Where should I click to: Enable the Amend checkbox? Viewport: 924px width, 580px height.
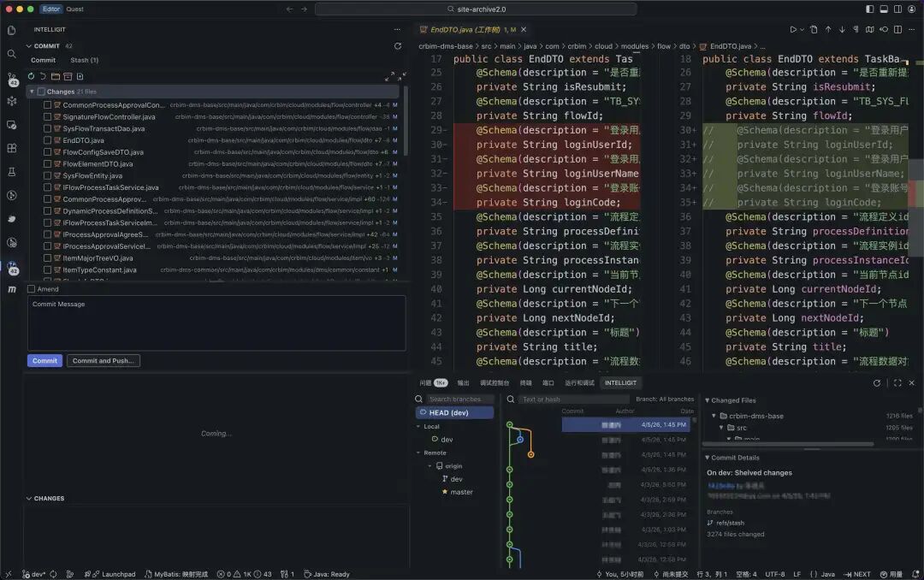point(32,289)
